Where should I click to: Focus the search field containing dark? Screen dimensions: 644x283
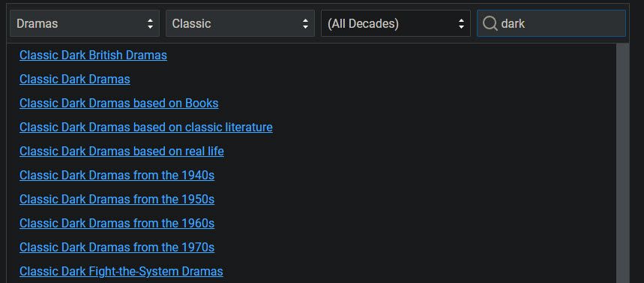pos(551,23)
